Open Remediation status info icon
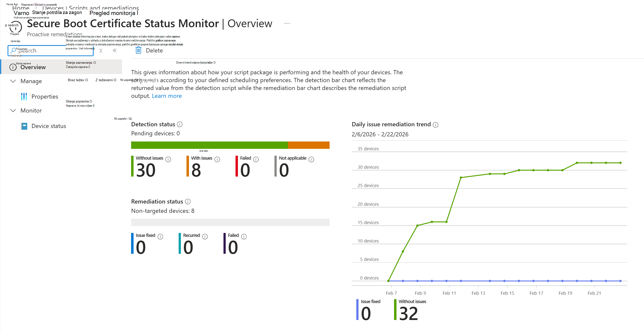 pos(188,202)
